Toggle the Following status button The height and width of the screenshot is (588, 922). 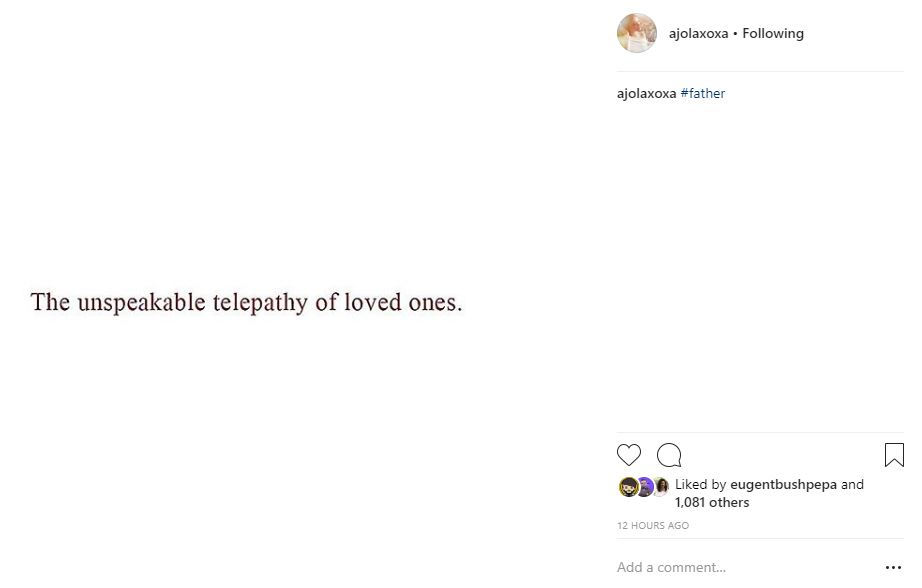pyautogui.click(x=773, y=34)
